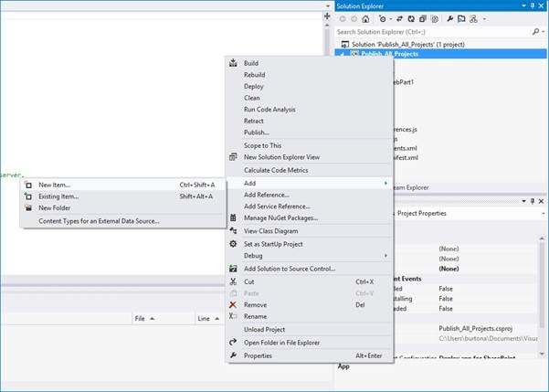
Task: Choose Run Code Analysis
Action: [x=310, y=110]
